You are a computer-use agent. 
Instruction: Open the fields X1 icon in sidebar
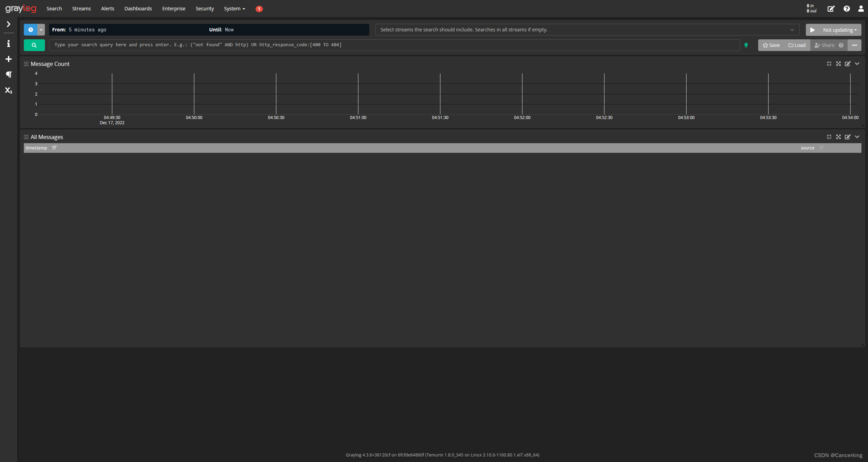coord(9,90)
